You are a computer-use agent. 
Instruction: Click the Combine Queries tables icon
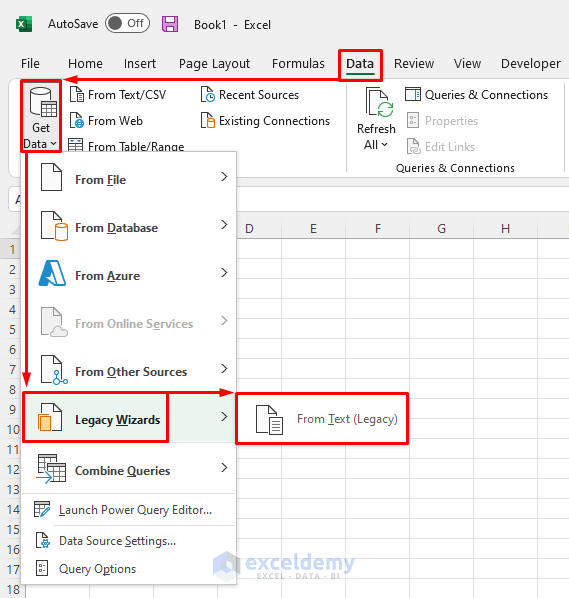point(51,469)
